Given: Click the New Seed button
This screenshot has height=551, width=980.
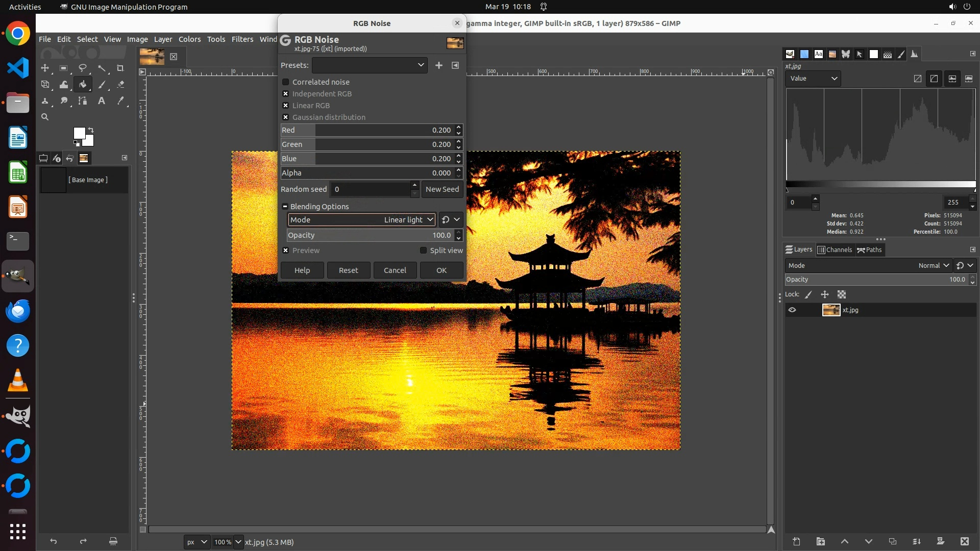Looking at the screenshot, I should pos(442,189).
